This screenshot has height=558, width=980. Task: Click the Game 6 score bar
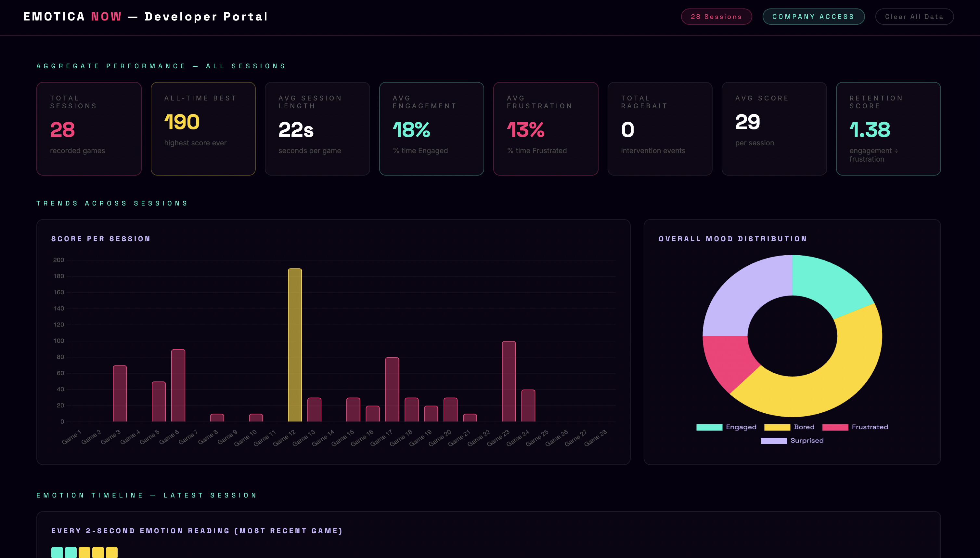(178, 385)
